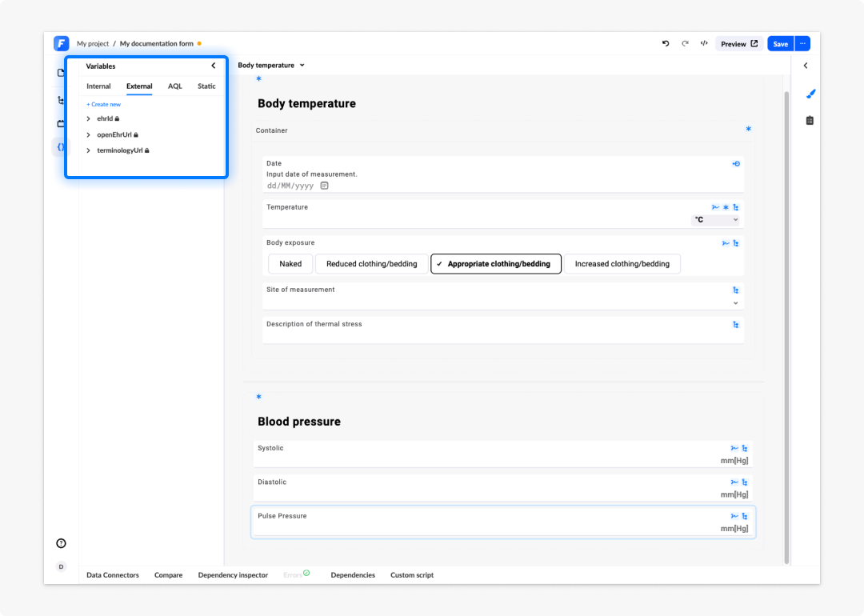
Task: Select Increased clothing/bedding option
Action: click(x=622, y=264)
